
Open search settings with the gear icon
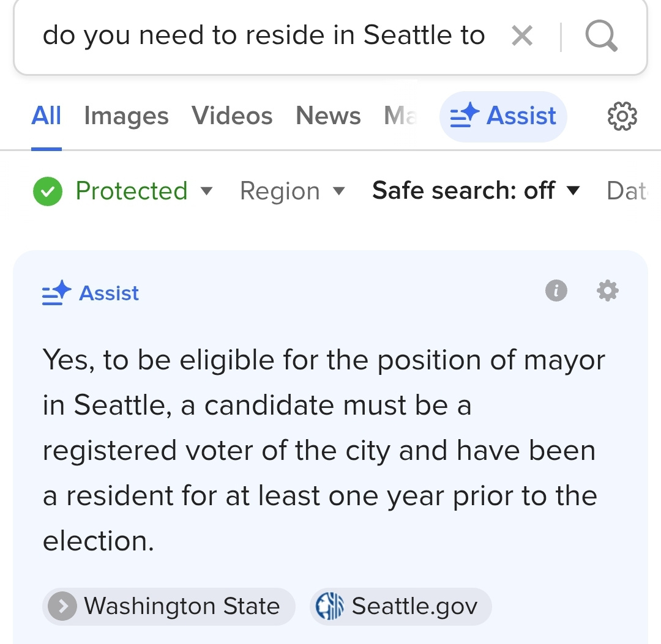622,116
